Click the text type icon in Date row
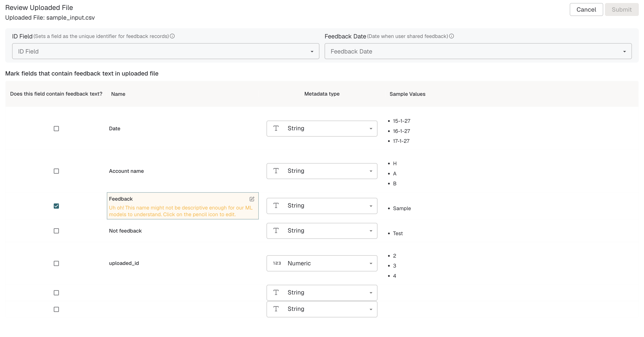 point(276,128)
